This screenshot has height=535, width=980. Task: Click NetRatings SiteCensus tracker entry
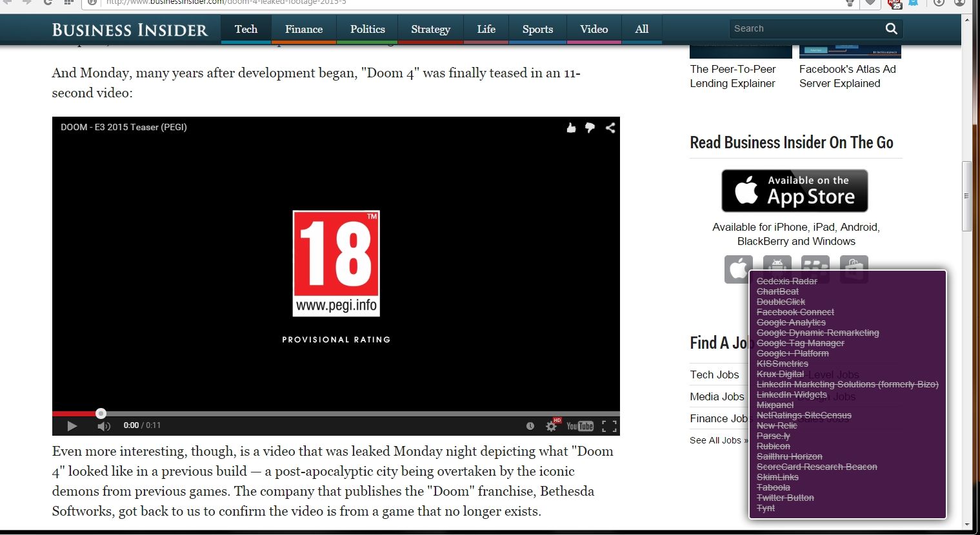click(804, 415)
